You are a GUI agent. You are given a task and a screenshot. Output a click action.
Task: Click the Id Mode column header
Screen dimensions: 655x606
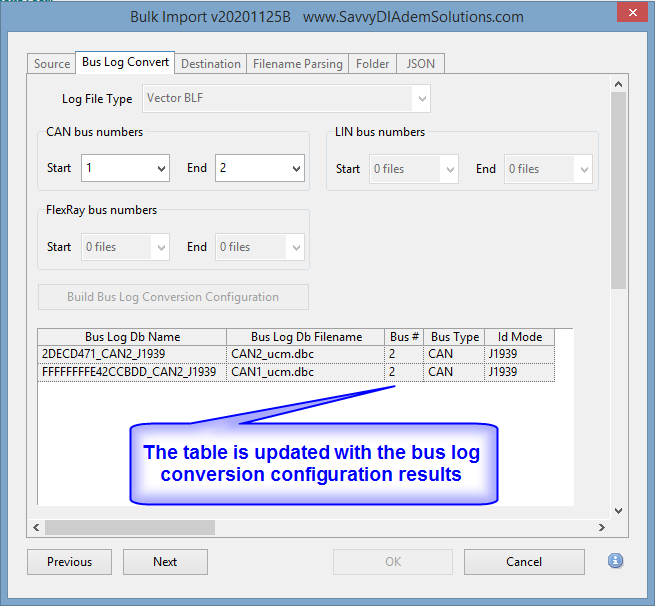click(519, 337)
